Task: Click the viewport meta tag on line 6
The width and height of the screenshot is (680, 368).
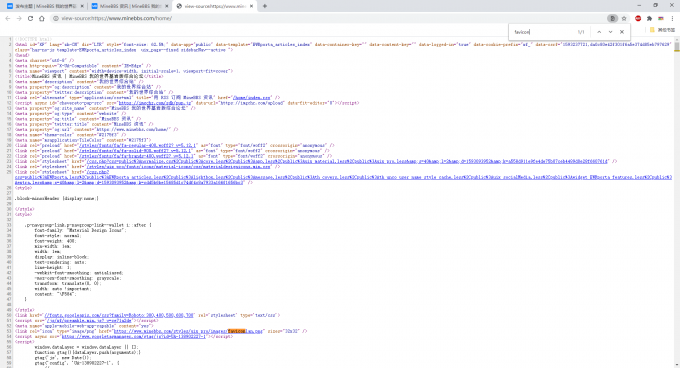Action: pyautogui.click(x=124, y=71)
